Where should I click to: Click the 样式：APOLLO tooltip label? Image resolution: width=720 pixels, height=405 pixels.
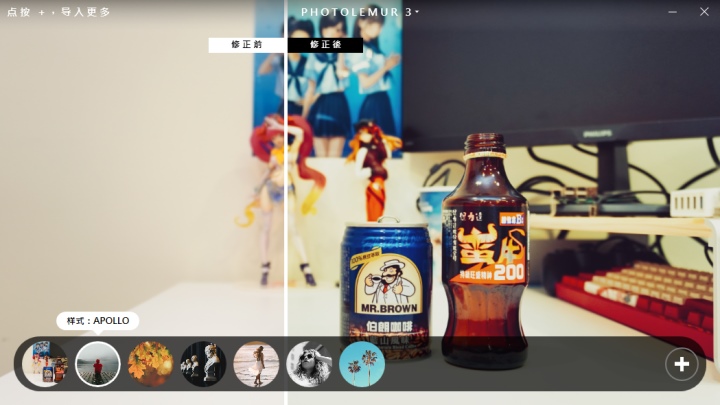click(98, 321)
